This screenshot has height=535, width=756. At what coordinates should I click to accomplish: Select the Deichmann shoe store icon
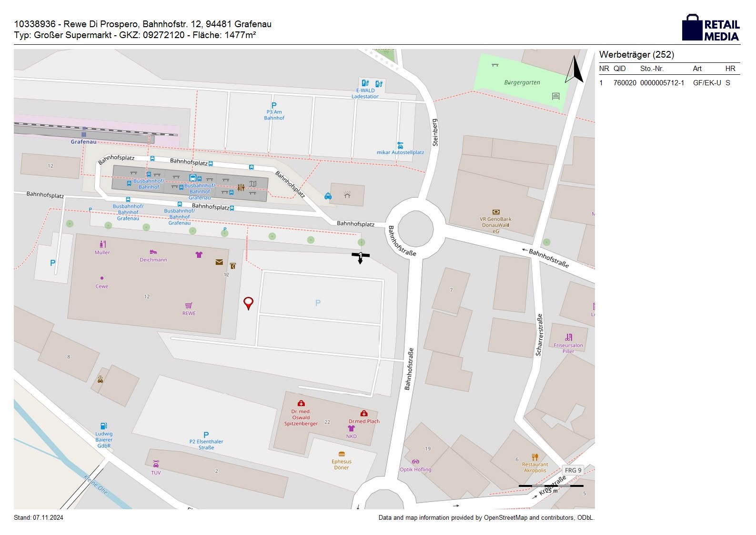(x=153, y=252)
